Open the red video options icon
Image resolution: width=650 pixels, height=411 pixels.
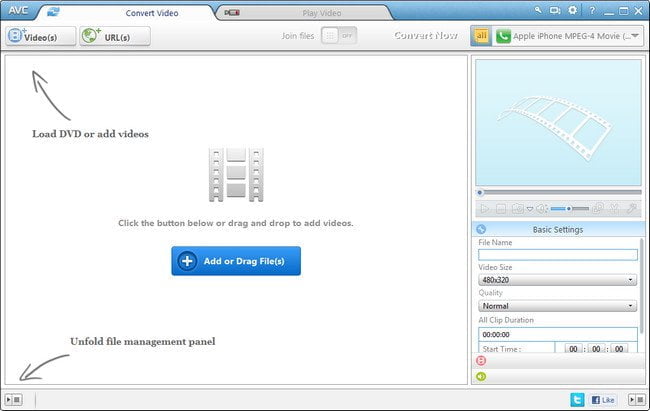tap(481, 360)
